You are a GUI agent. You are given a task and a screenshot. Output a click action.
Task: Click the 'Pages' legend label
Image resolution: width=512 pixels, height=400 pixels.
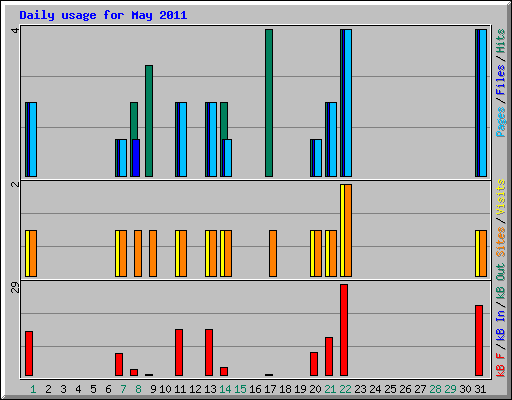coord(501,122)
